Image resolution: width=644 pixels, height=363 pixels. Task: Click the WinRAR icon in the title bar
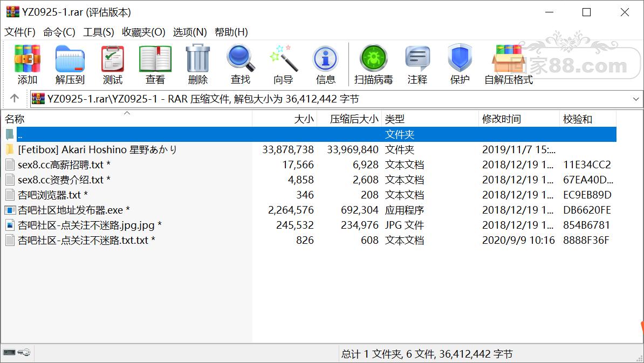coord(13,12)
